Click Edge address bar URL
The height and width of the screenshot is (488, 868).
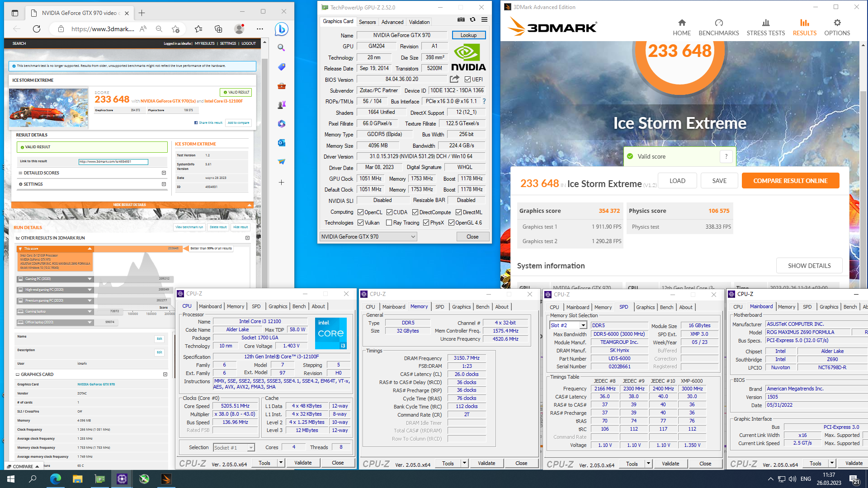coord(102,29)
